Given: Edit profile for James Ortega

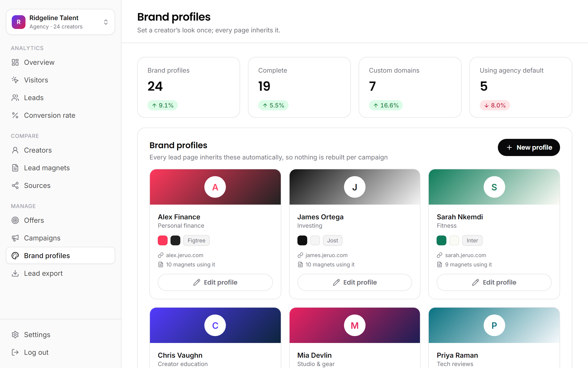Looking at the screenshot, I should click(355, 282).
